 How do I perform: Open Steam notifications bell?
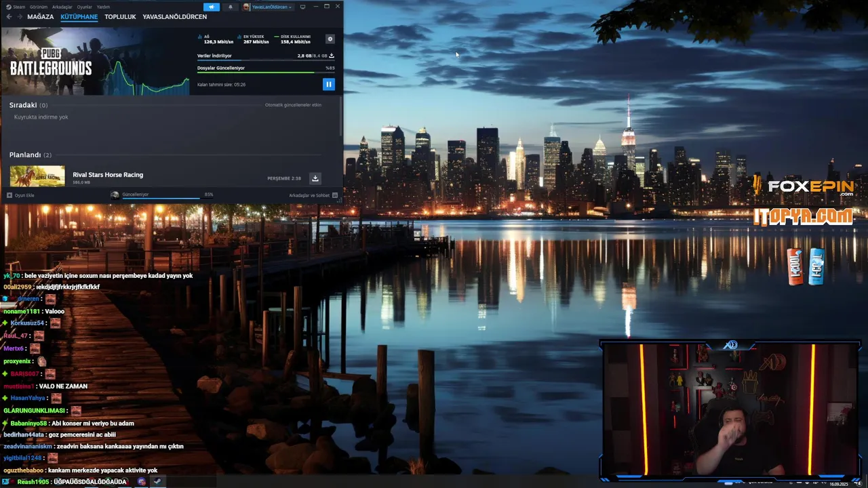pos(230,7)
